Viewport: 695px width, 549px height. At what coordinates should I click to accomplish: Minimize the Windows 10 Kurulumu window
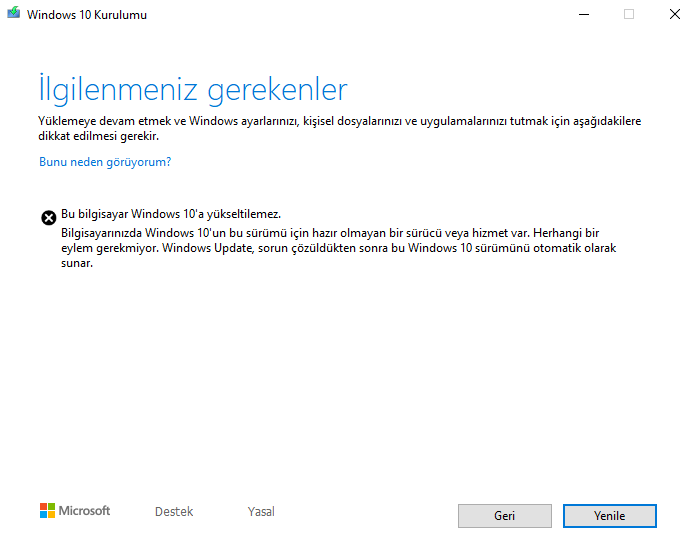[x=584, y=15]
